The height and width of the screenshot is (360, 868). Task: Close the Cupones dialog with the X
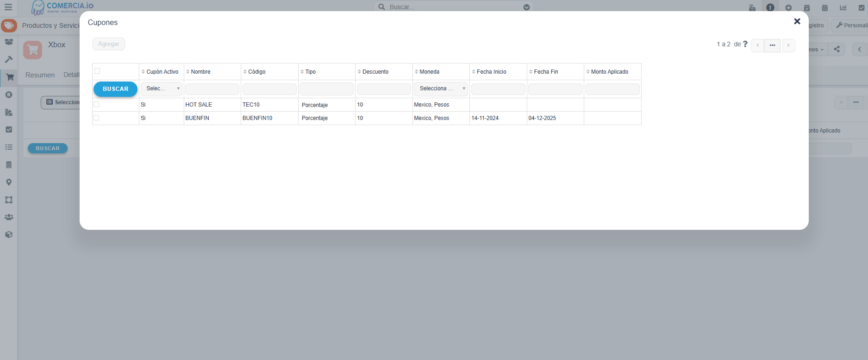pos(797,21)
